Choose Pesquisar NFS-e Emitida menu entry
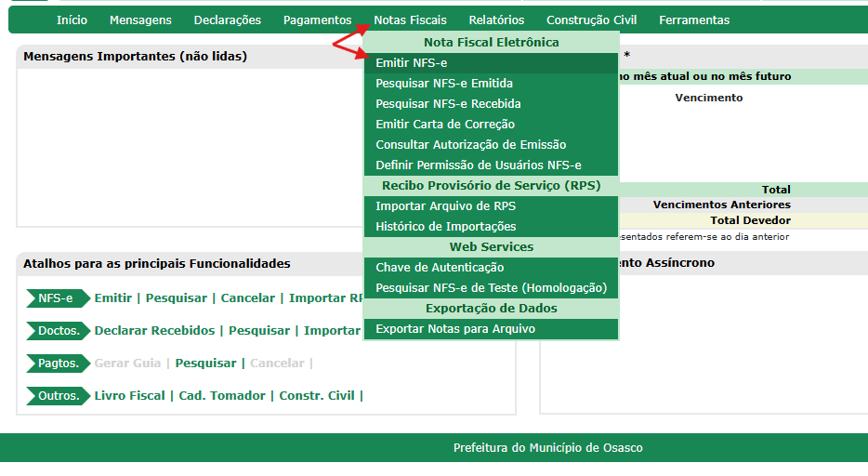 443,84
